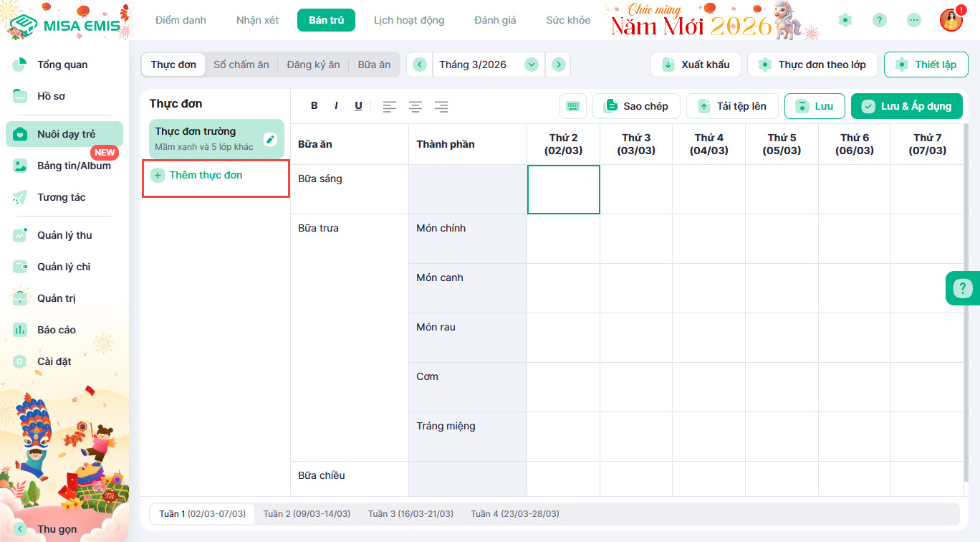980x542 pixels.
Task: Open the help question mark icon in header
Action: click(x=880, y=20)
